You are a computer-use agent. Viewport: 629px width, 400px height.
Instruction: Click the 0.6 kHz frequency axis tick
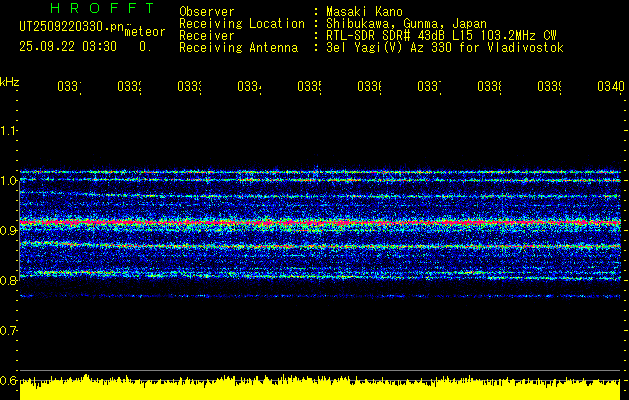(9, 381)
